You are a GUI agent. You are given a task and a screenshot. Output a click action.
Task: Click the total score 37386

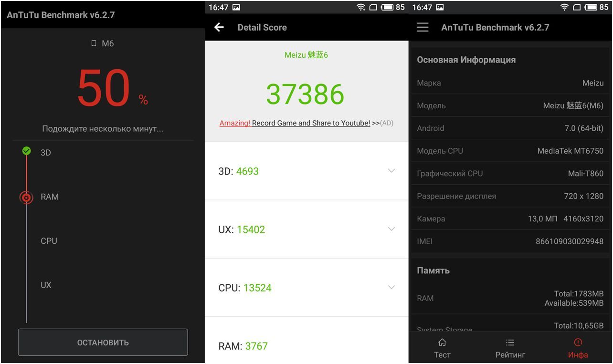tap(305, 94)
